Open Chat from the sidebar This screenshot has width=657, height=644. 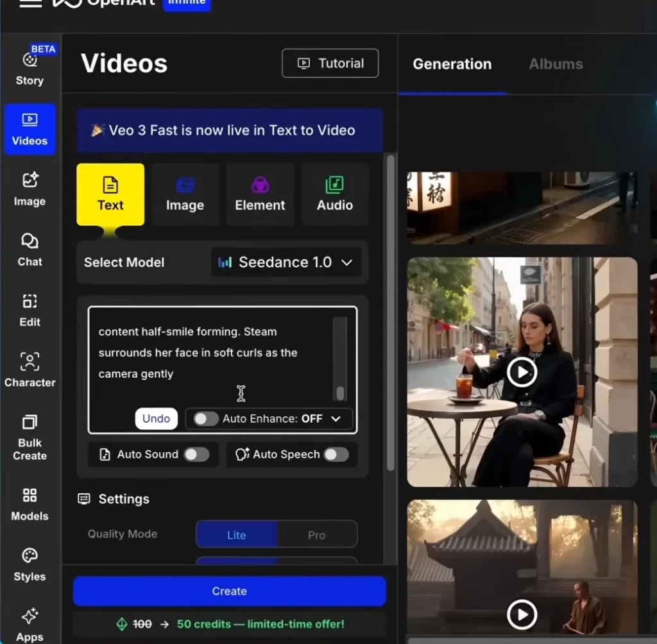(30, 250)
